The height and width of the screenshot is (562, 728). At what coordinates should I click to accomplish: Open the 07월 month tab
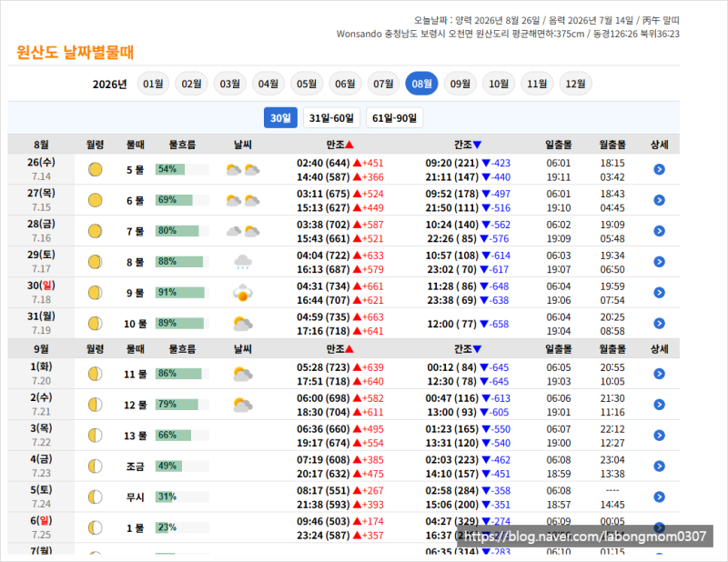click(383, 84)
